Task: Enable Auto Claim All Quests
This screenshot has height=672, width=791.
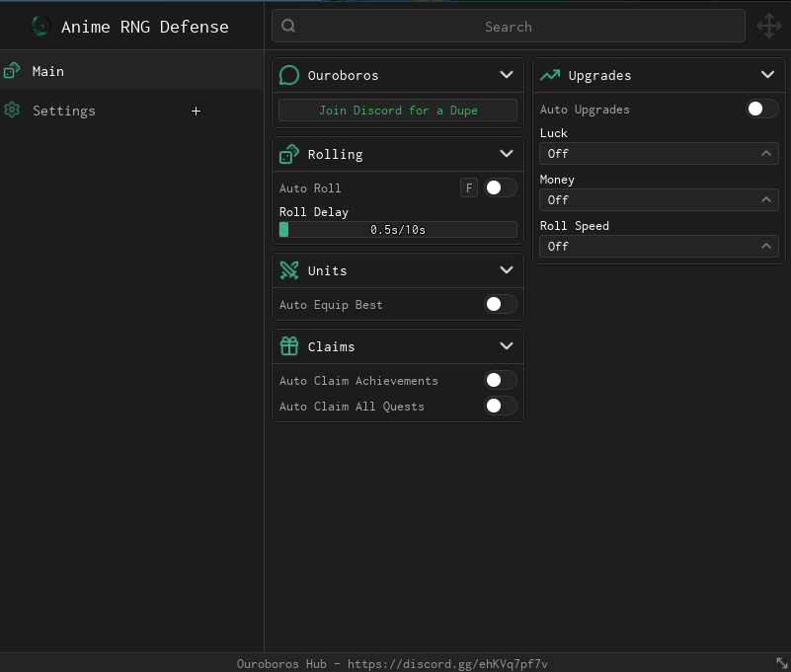Action: coord(500,406)
